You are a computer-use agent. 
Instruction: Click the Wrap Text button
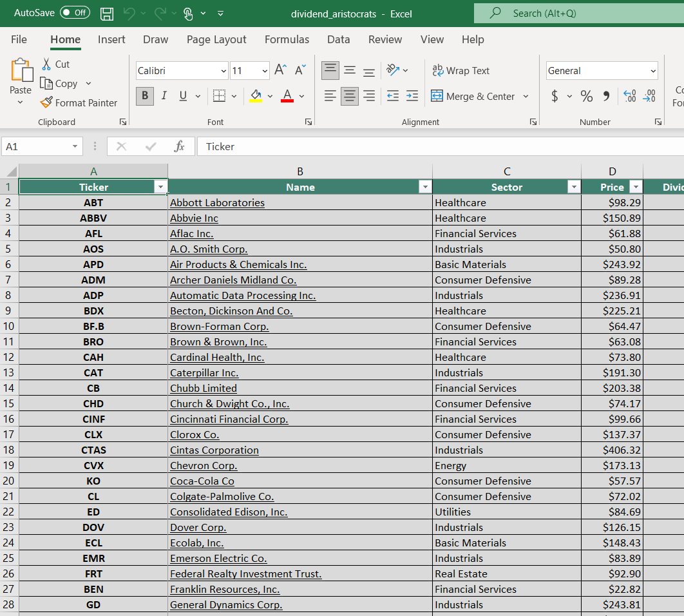(x=461, y=71)
